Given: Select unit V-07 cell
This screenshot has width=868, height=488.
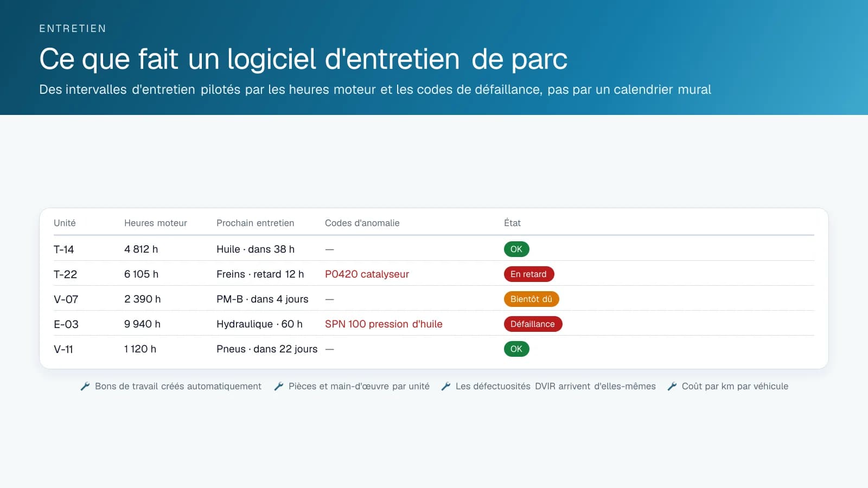Looking at the screenshot, I should point(66,299).
